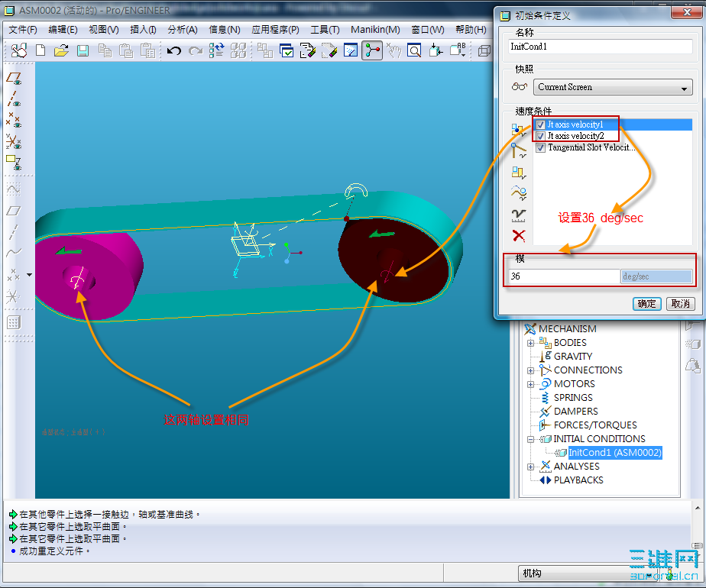Open the left toolbar flyout arrow
The width and height of the screenshot is (706, 588).
(29, 274)
